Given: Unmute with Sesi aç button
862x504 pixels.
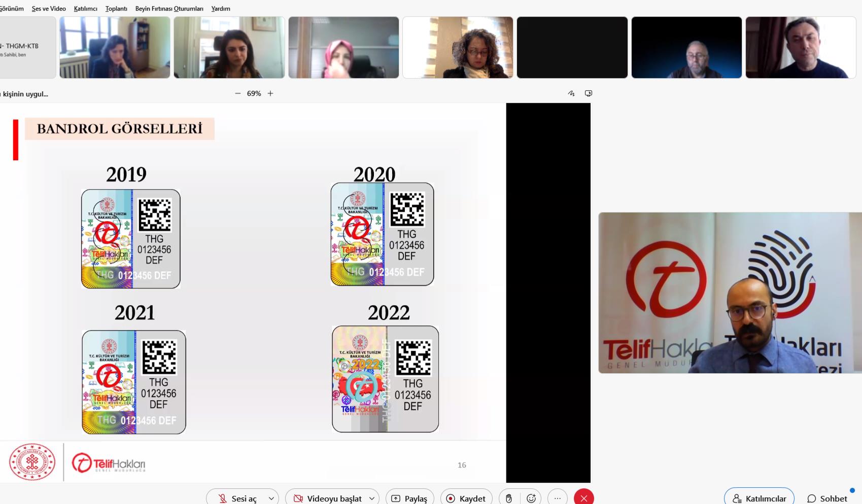Looking at the screenshot, I should [237, 498].
